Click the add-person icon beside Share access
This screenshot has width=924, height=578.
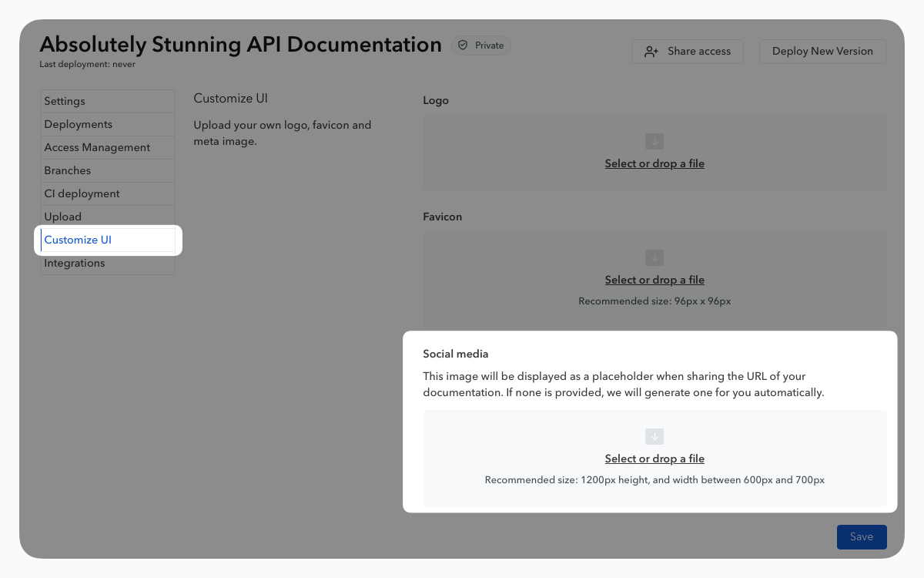pos(651,52)
